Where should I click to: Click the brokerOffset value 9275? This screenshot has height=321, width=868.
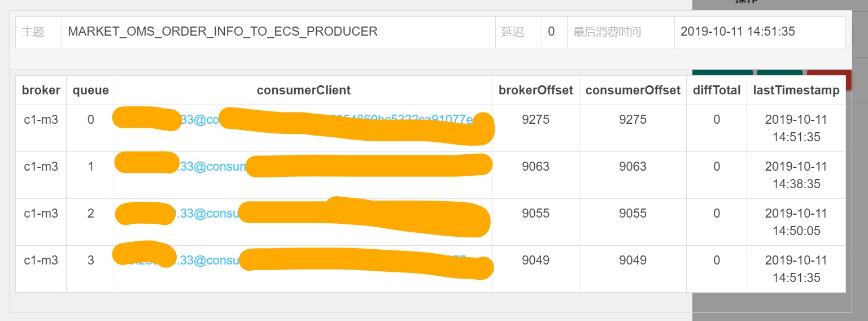click(535, 119)
